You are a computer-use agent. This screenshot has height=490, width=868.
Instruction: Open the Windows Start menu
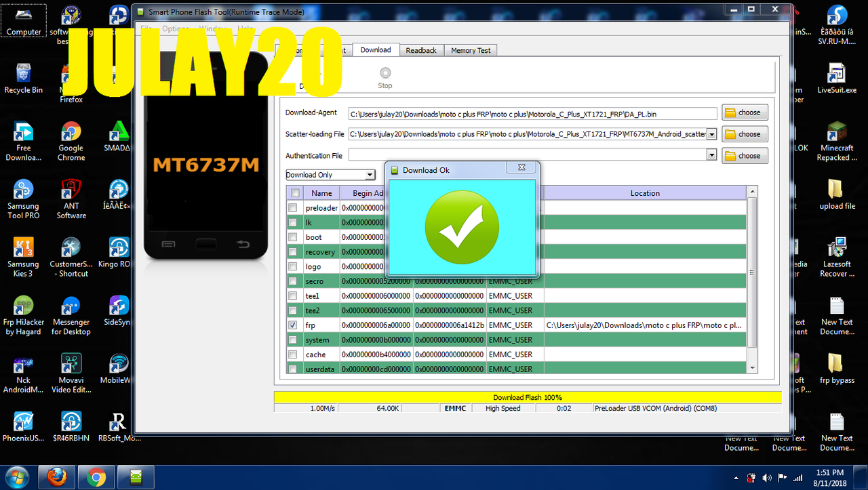point(16,477)
